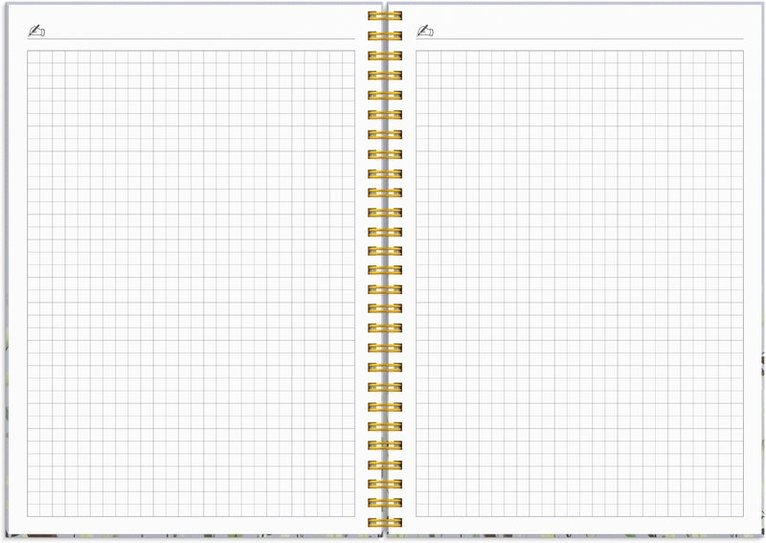
Task: Click the bottom-right grid cell on left page
Action: point(349,510)
